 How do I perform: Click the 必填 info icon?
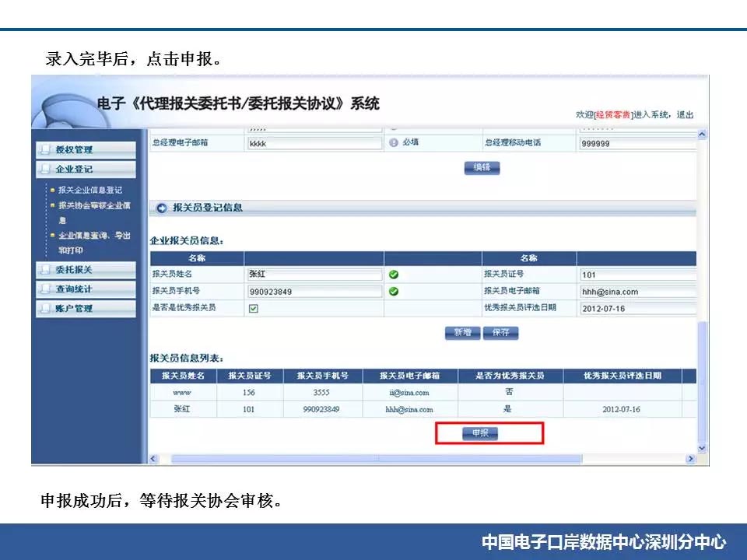[394, 142]
